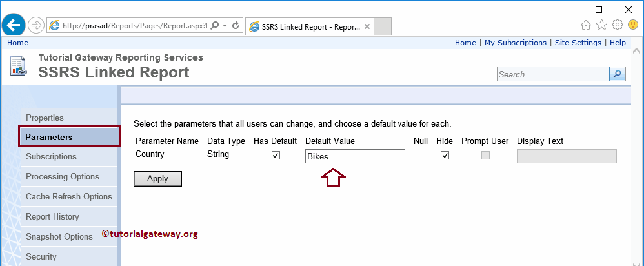Click the String data type text
The width and height of the screenshot is (644, 266).
pyautogui.click(x=218, y=154)
